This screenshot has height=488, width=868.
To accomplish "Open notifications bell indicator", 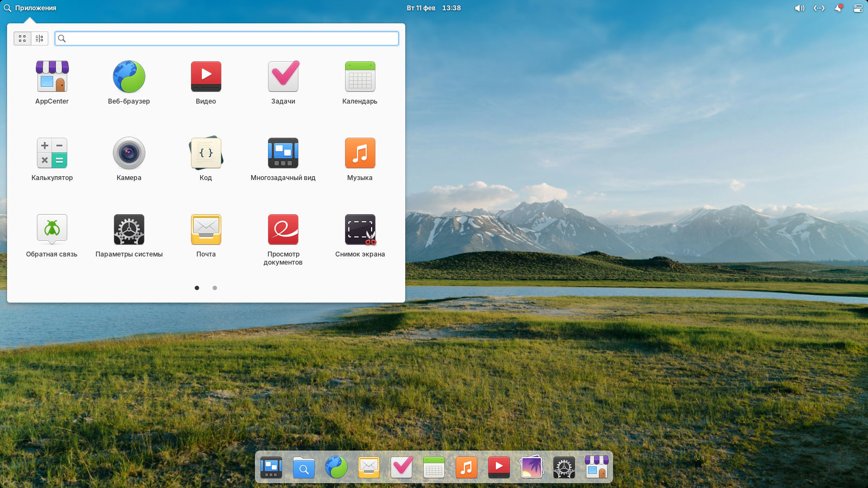I will pos(838,8).
